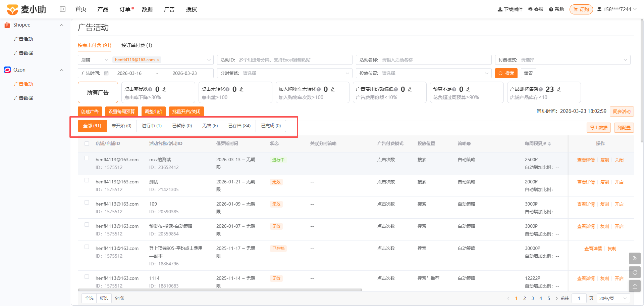Open the 帮助 help link
Image resolution: width=644 pixels, height=306 pixels.
click(556, 9)
